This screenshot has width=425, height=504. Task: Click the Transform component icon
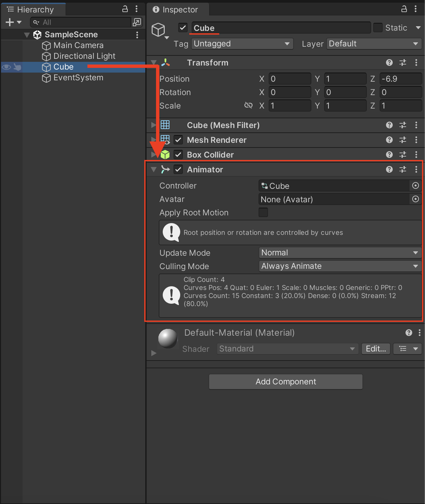(165, 62)
